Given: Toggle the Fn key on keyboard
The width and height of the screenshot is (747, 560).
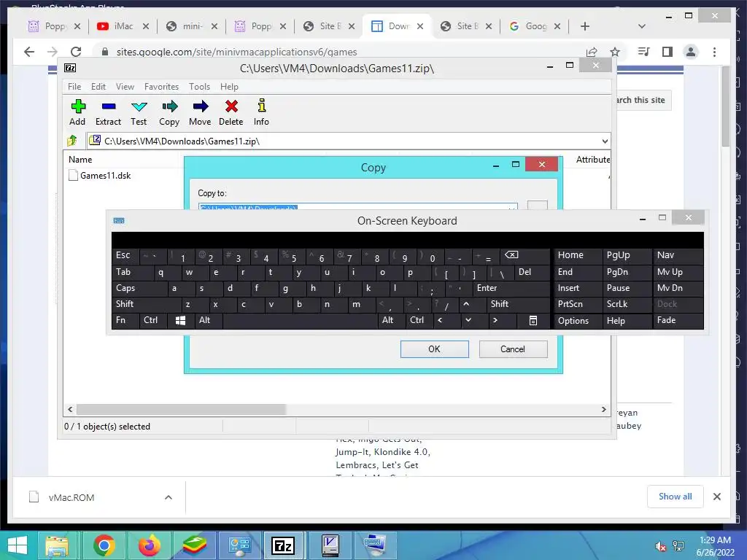Looking at the screenshot, I should point(125,320).
